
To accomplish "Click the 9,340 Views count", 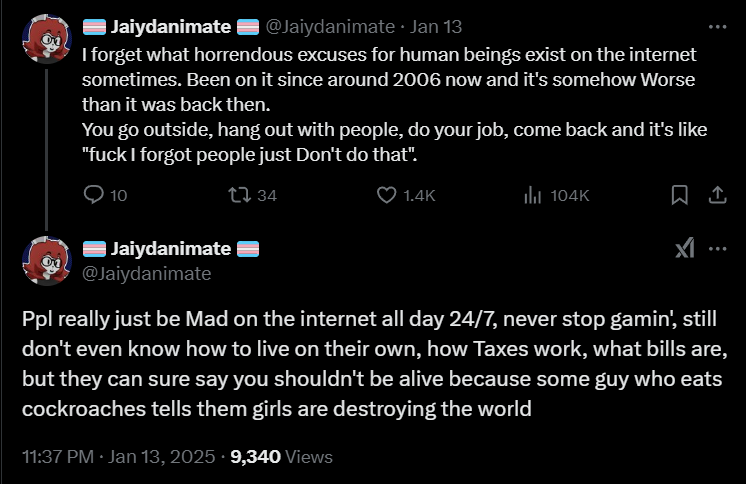I will tap(281, 457).
